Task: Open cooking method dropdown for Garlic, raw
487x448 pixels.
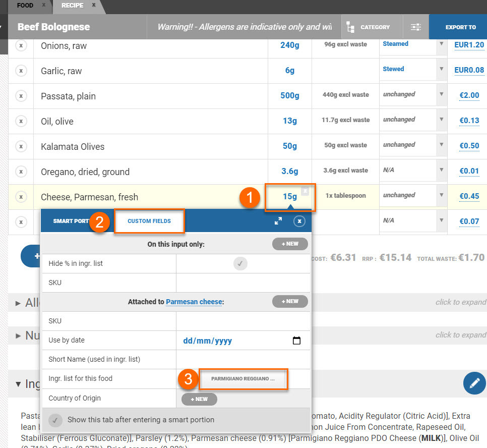Action: coord(441,70)
